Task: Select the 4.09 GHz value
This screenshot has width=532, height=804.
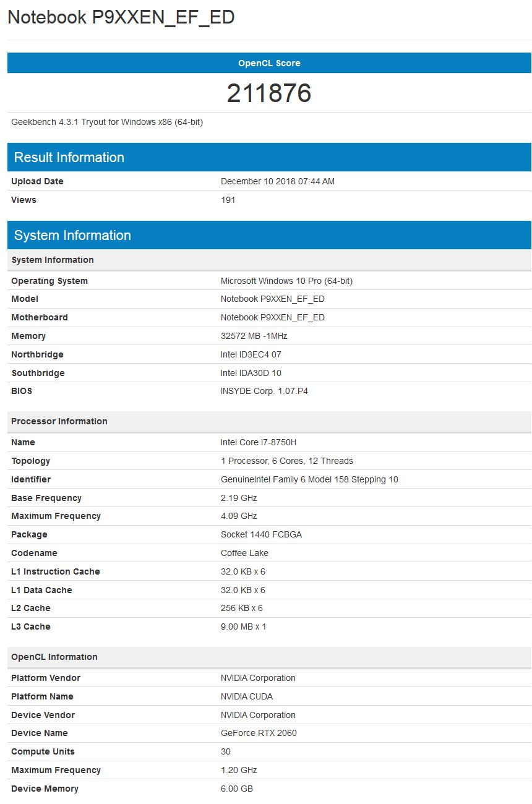Action: click(x=239, y=516)
